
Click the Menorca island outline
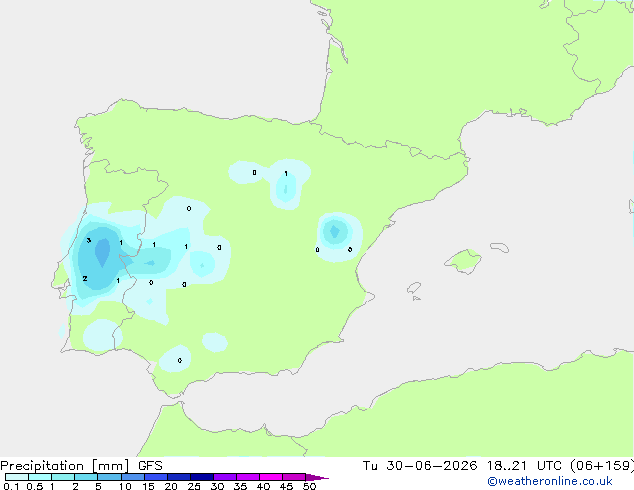(500, 247)
